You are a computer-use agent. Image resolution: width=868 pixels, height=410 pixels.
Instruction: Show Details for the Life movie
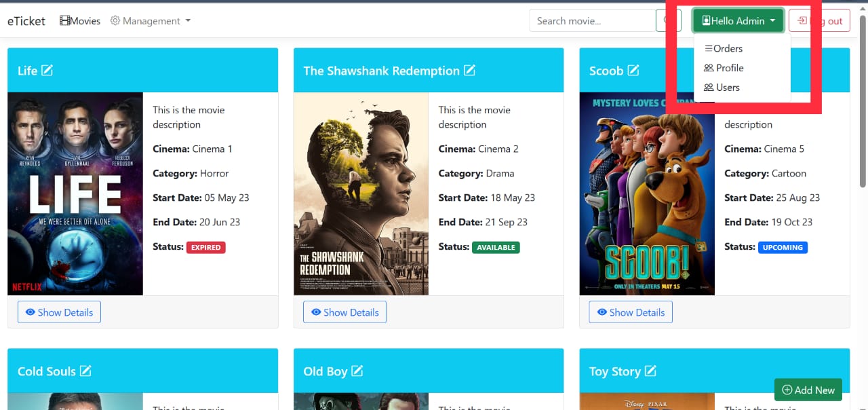tap(59, 312)
